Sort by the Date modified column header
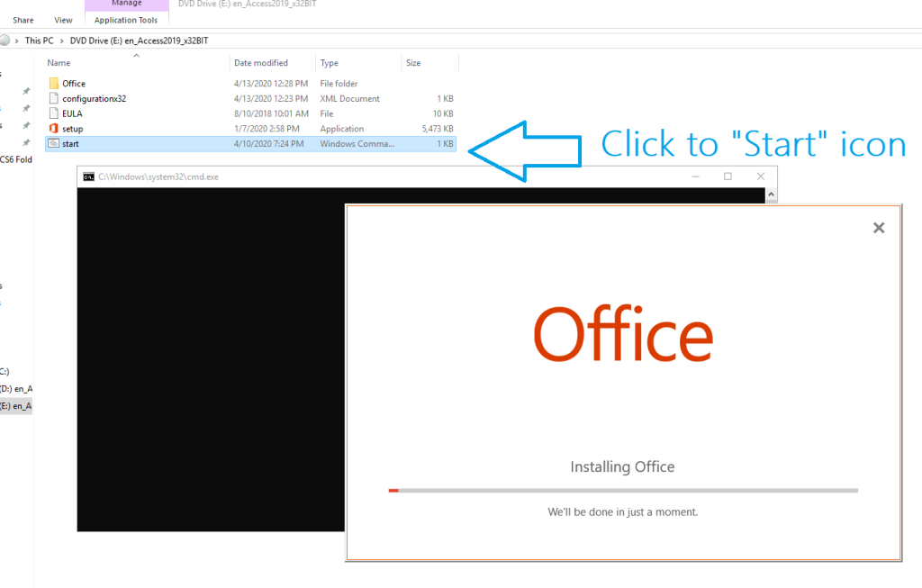 (x=261, y=63)
